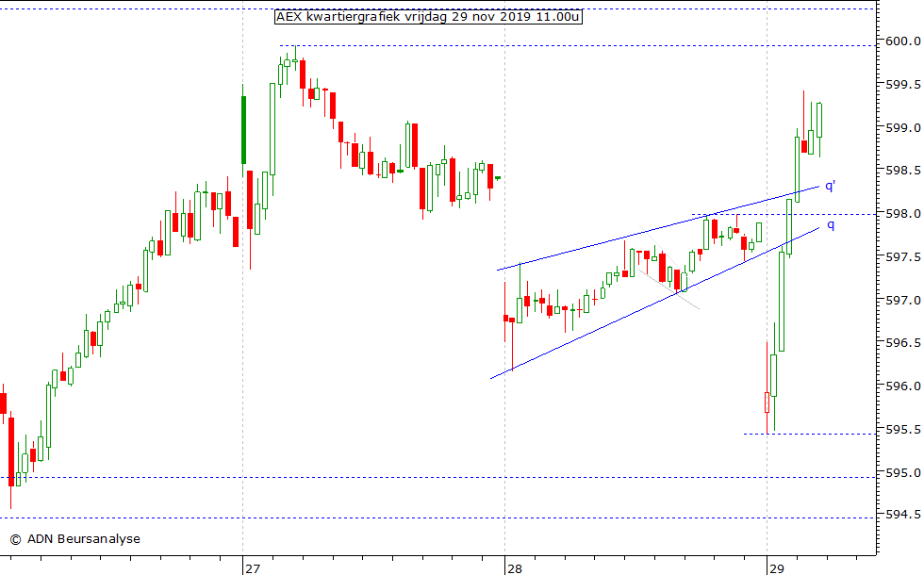Click the 598.5 price axis label
The width and height of the screenshot is (924, 575).
902,171
